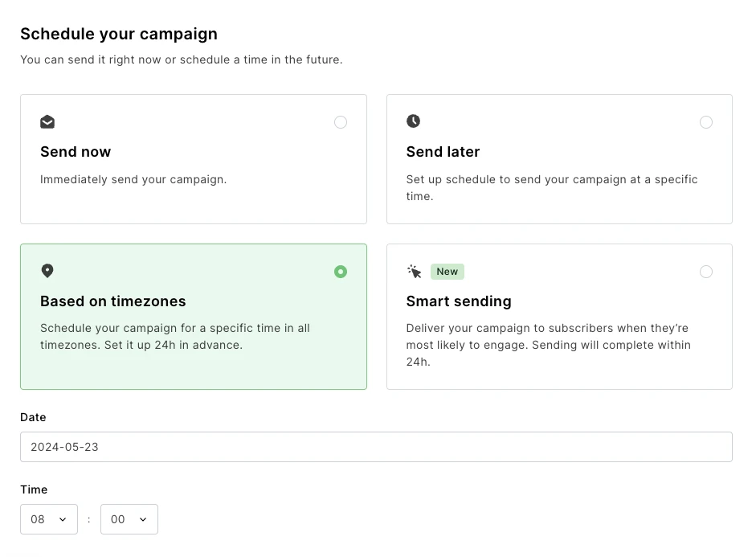
Task: Select the Send later radio button
Action: pyautogui.click(x=705, y=122)
